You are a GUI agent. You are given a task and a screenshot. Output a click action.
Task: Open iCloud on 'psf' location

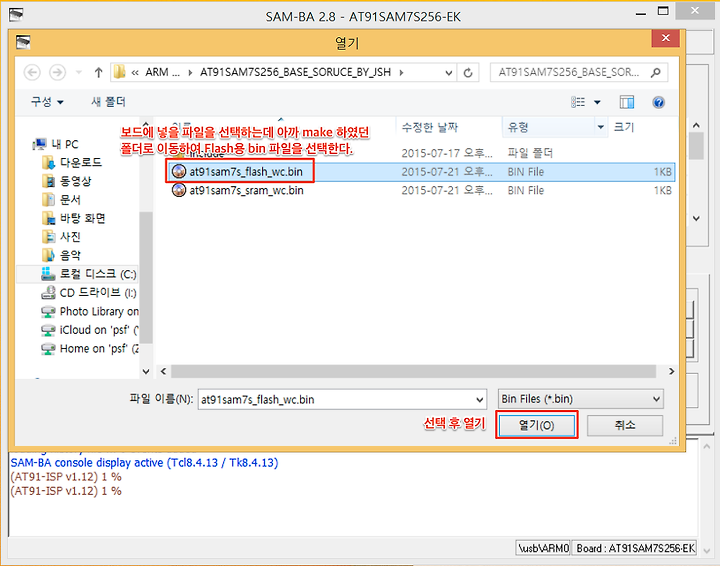90,330
